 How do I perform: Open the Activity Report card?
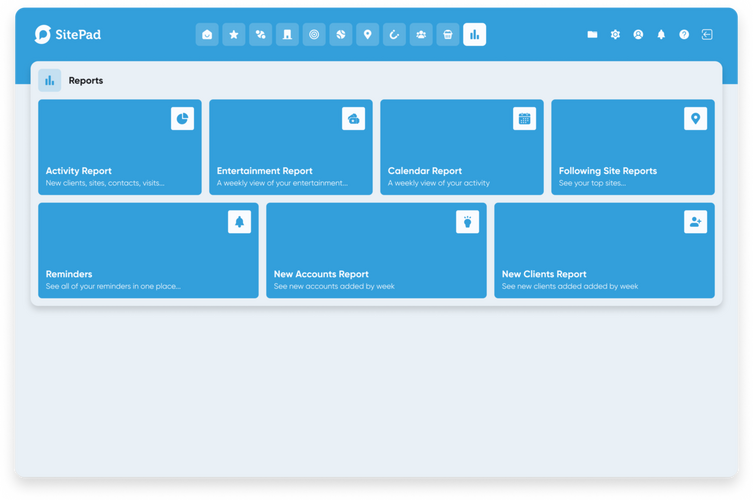pos(120,147)
